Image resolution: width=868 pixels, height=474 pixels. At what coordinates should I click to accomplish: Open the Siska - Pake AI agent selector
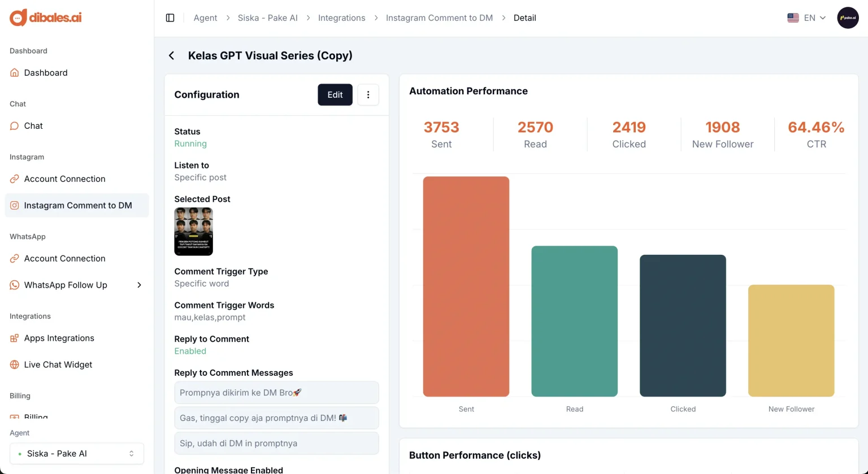coord(76,453)
